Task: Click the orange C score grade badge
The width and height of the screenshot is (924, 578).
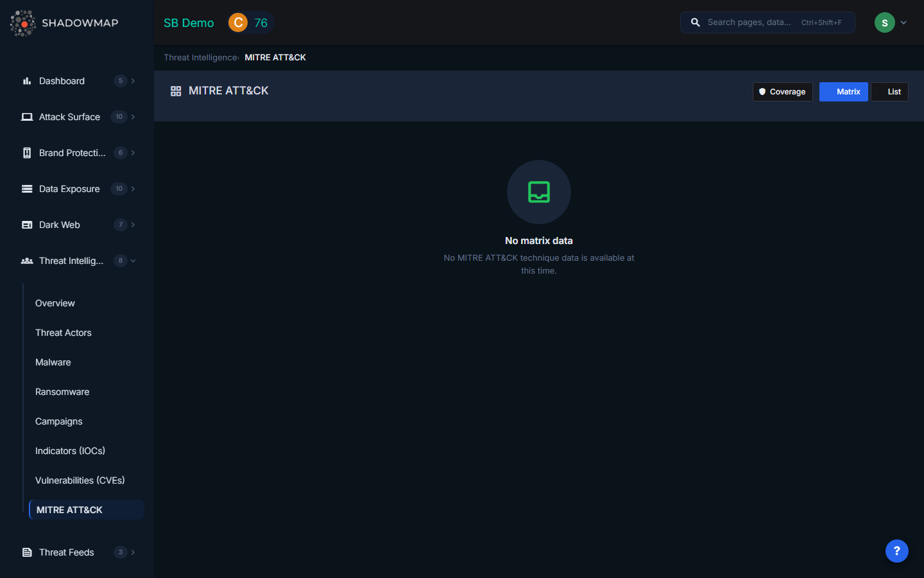Action: (238, 22)
